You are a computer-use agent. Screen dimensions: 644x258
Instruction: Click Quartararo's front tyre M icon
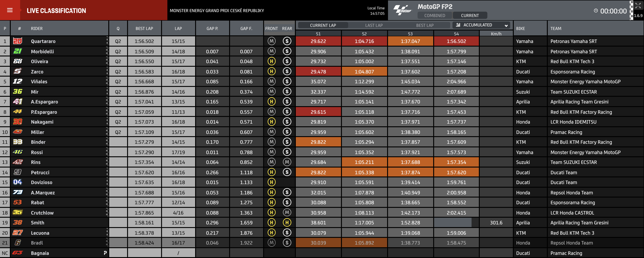(x=271, y=41)
